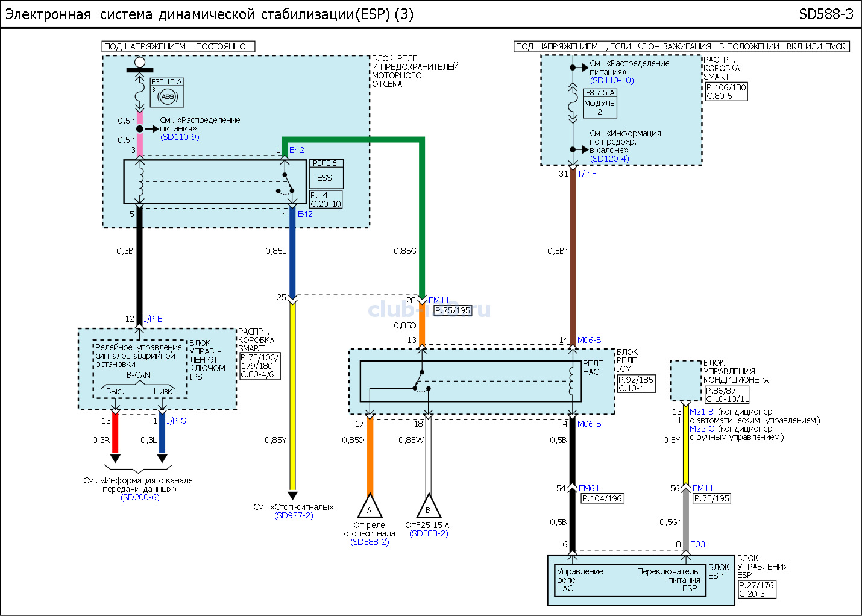The width and height of the screenshot is (862, 616).
Task: Select connector label M22-C
Action: tap(702, 429)
